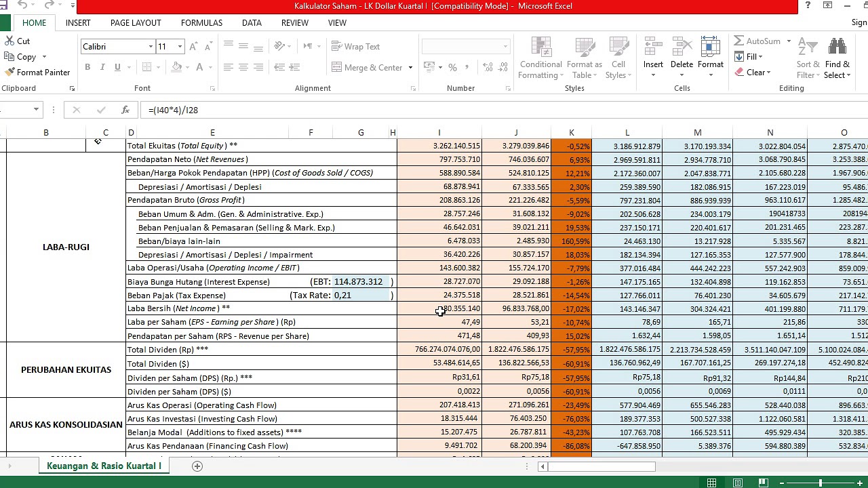Image resolution: width=868 pixels, height=488 pixels.
Task: Open the HOME ribbon tab
Action: tap(34, 22)
